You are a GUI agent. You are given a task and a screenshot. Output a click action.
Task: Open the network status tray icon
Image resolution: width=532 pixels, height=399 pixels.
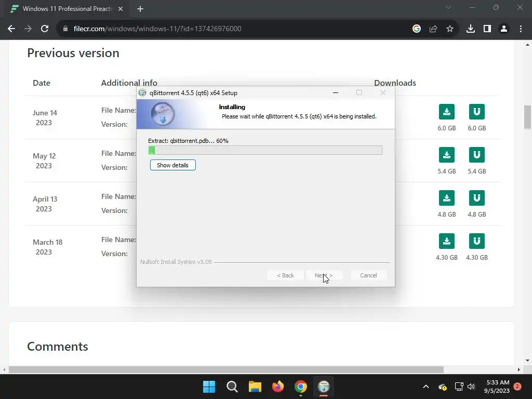pos(459,387)
